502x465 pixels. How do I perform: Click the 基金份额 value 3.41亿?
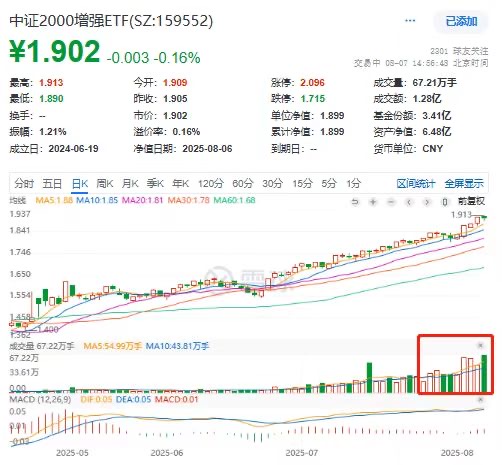click(x=437, y=116)
